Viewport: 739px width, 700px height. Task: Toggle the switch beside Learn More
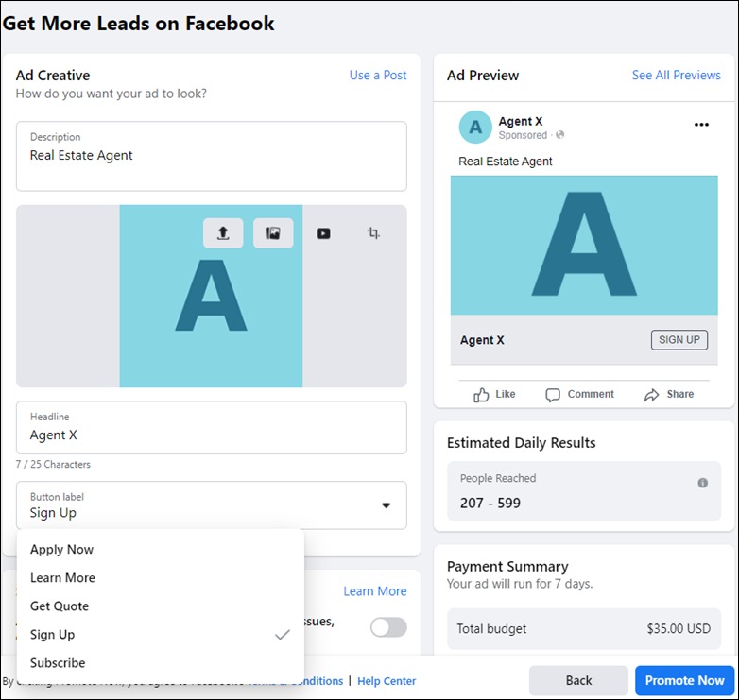[388, 627]
